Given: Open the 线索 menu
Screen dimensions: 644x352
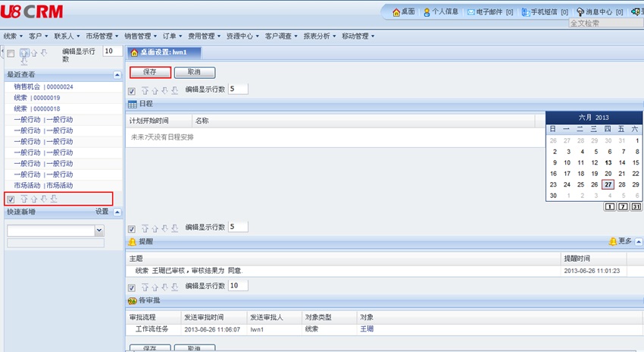Looking at the screenshot, I should click(13, 36).
